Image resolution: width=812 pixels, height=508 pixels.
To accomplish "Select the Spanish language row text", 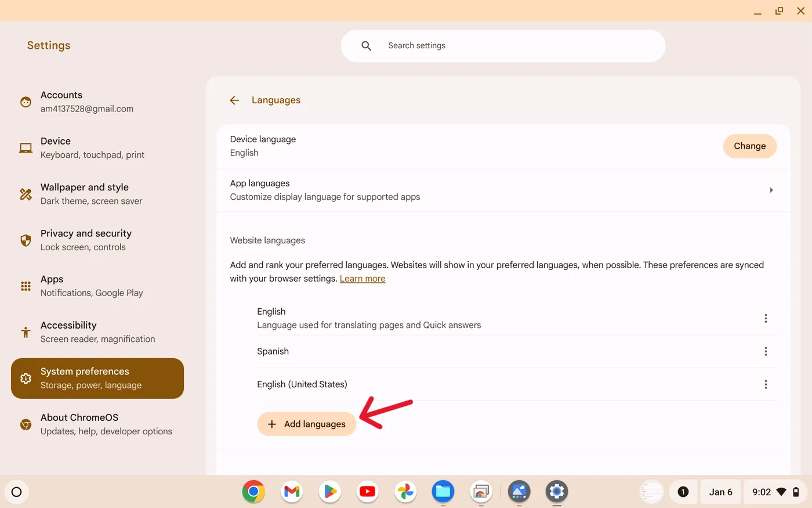I will tap(273, 351).
